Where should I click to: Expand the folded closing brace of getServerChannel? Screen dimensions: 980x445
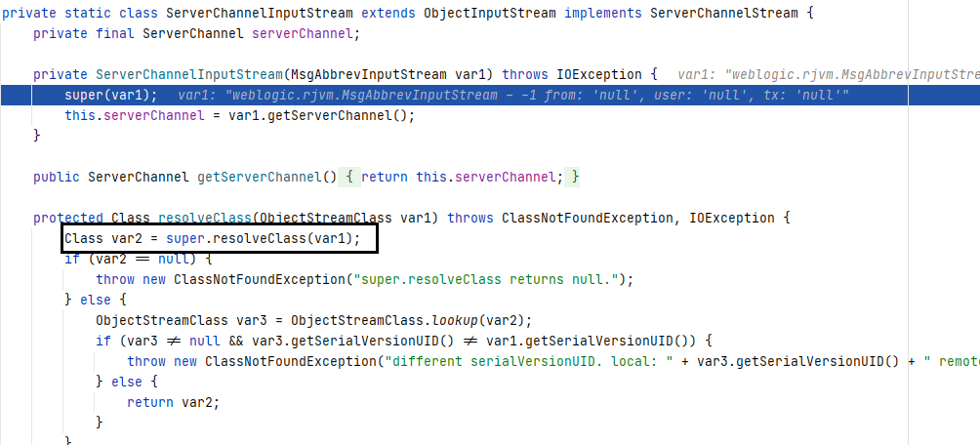pyautogui.click(x=575, y=178)
